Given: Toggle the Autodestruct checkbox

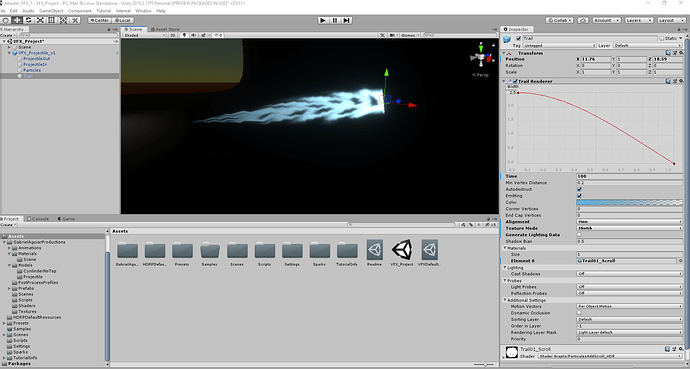Looking at the screenshot, I should pos(579,189).
